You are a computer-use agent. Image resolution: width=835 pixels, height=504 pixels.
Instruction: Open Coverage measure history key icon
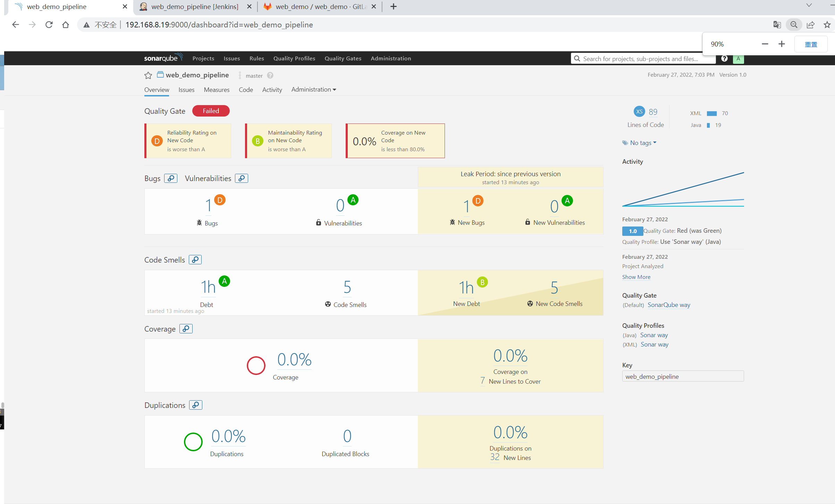(x=186, y=329)
